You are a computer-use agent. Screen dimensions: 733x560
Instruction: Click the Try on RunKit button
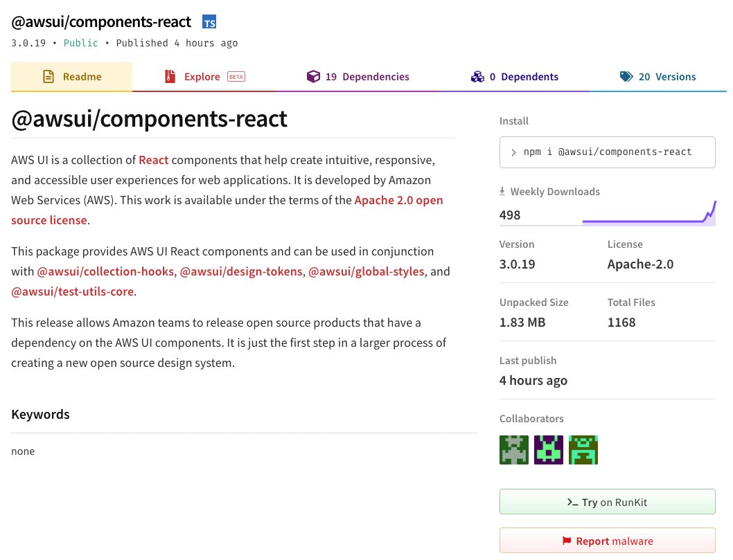click(607, 502)
